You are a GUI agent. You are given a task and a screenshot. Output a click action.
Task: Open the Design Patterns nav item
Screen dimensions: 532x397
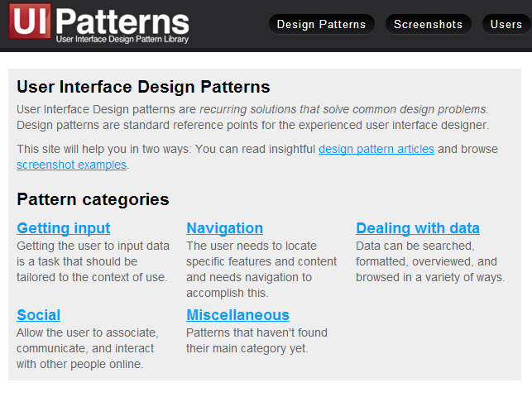tap(321, 24)
